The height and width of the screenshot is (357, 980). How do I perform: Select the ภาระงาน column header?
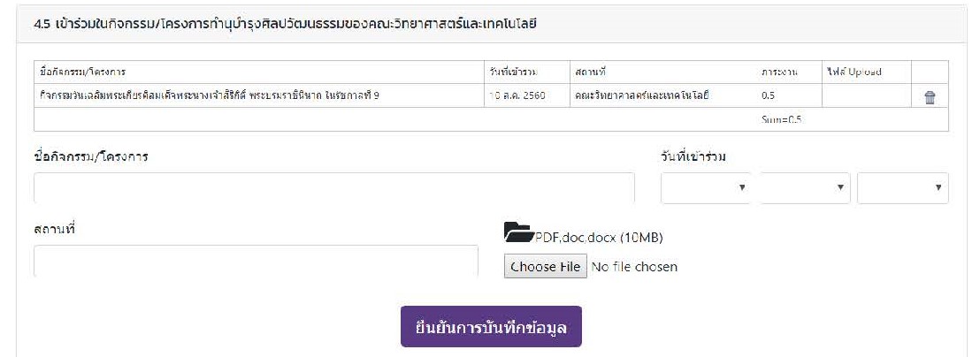point(779,72)
